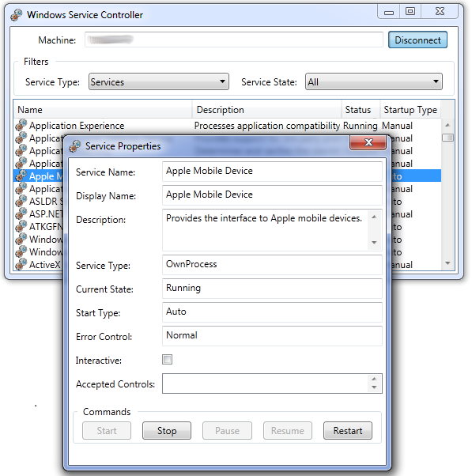Sort by the Startup Type column header
472x476 pixels.
point(410,110)
